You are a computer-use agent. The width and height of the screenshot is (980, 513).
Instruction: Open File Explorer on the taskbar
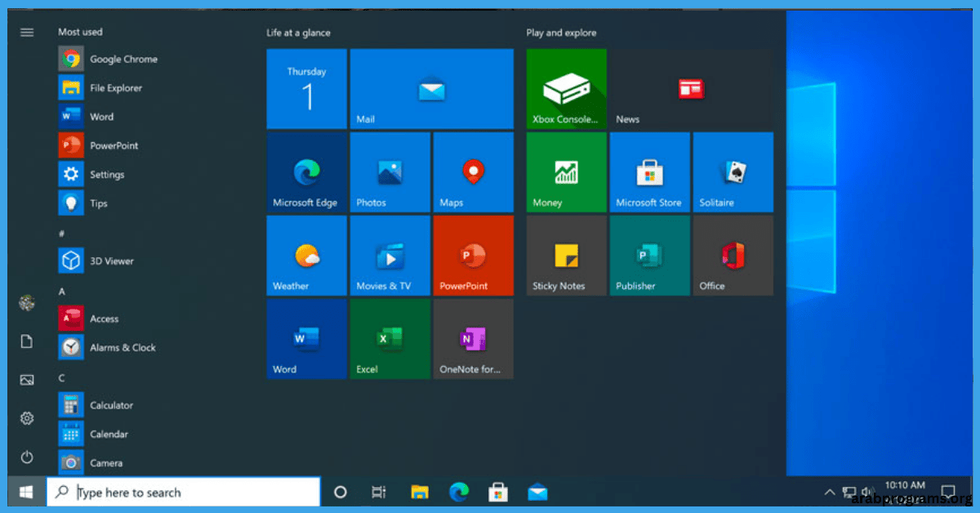click(x=420, y=493)
